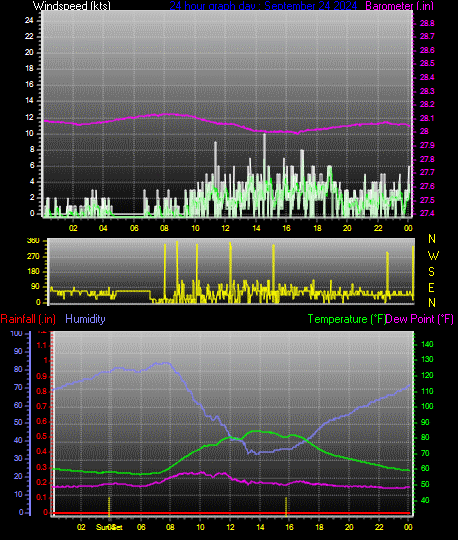Click the "Barometer (.in)" axis title
Viewport: 458px width, 540px height.
point(399,6)
